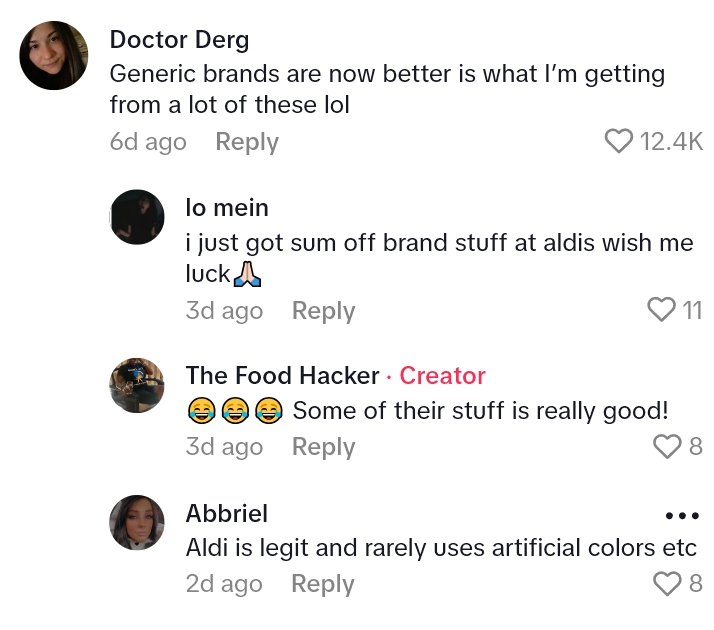This screenshot has height=630, width=714.
Task: Open The Food Hacker username link
Action: coord(282,376)
